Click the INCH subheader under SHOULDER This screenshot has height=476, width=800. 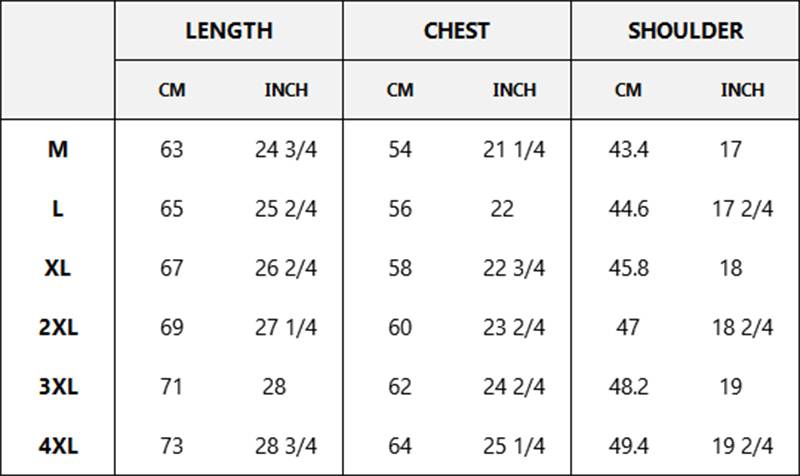coord(742,90)
